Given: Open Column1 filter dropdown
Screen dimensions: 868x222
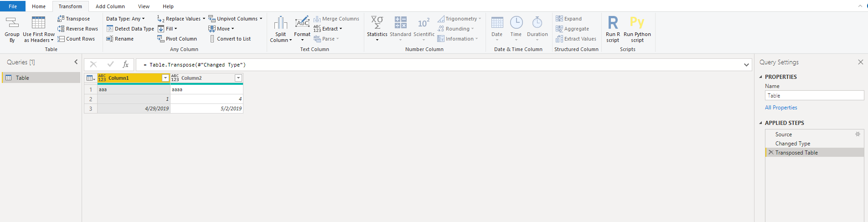Looking at the screenshot, I should coord(165,78).
